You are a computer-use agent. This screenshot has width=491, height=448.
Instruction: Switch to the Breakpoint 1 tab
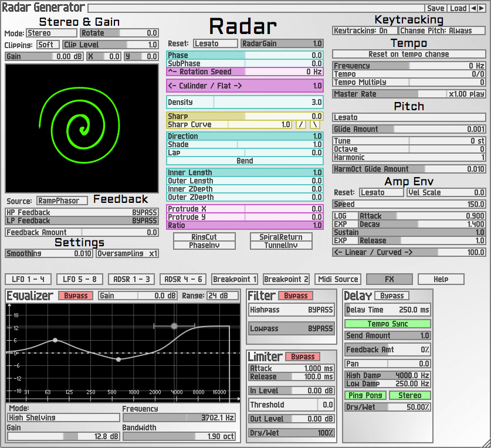coord(234,279)
